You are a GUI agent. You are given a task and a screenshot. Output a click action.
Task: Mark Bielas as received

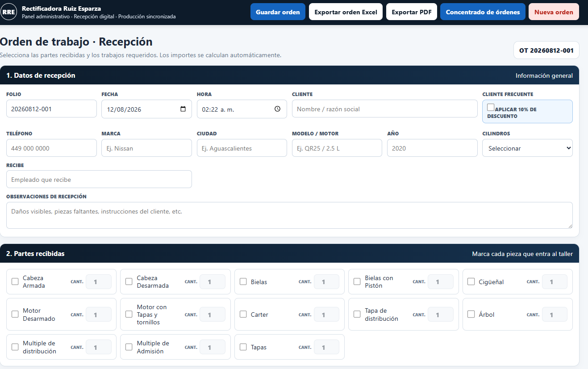point(243,281)
